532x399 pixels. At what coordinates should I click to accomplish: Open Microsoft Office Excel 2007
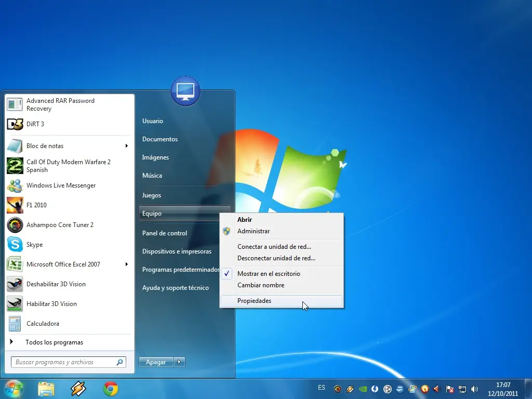70,264
